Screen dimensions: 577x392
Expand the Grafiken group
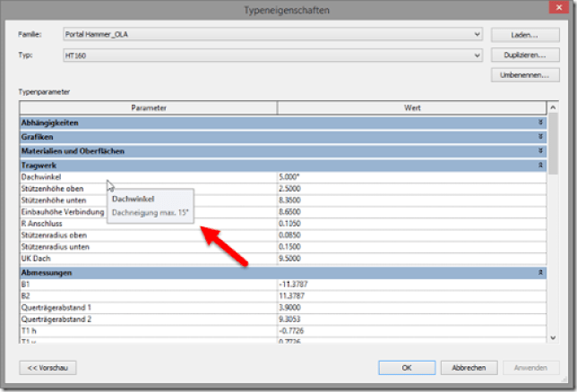[540, 137]
